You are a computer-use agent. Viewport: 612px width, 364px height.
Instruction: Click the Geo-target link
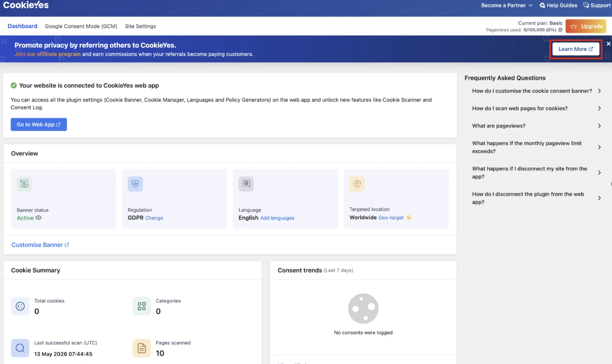[x=391, y=218]
